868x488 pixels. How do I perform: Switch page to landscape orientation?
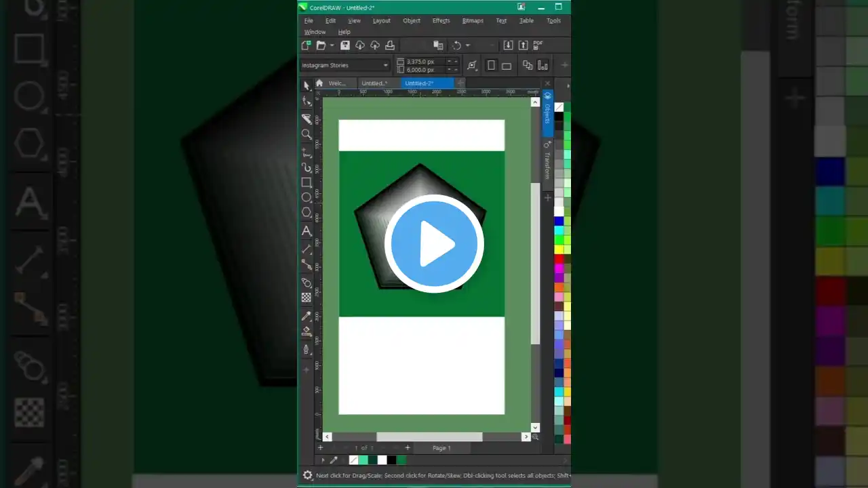click(507, 66)
